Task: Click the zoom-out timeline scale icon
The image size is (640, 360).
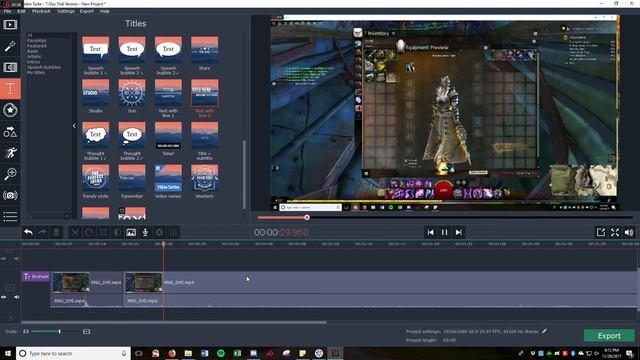Action: [26, 331]
